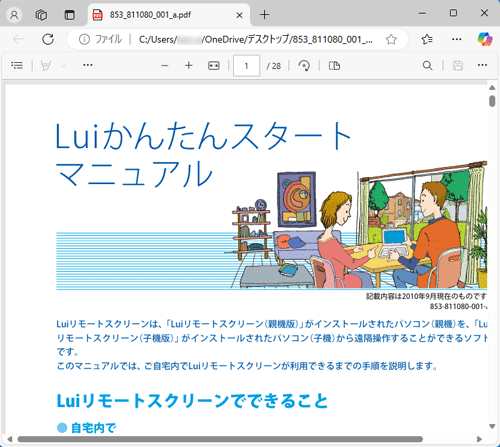Save the PDF document

pyautogui.click(x=458, y=65)
